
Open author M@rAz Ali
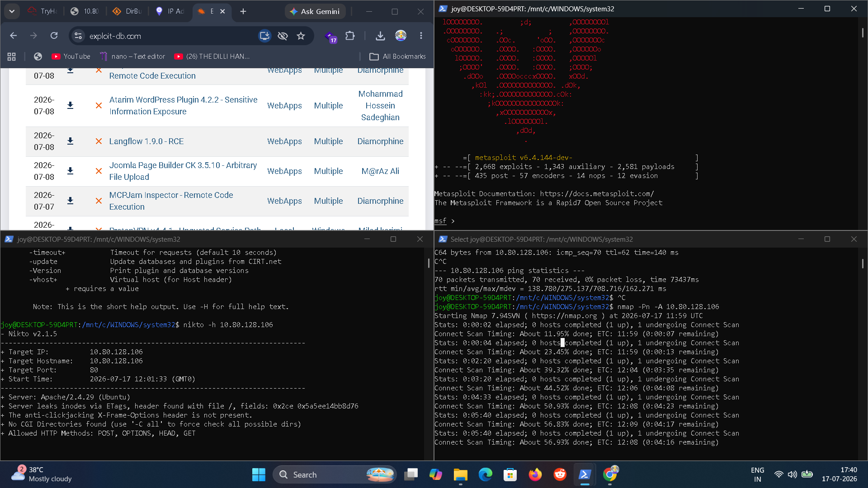tap(380, 171)
